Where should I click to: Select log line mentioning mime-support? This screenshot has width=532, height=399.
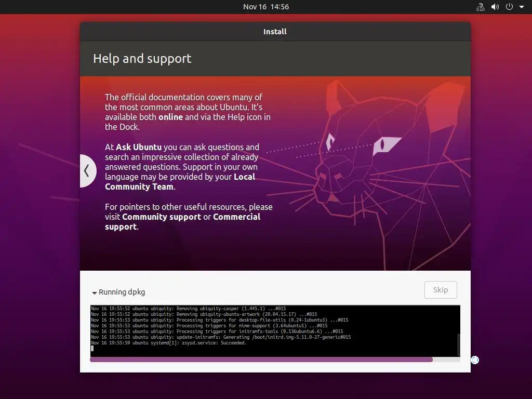point(209,326)
